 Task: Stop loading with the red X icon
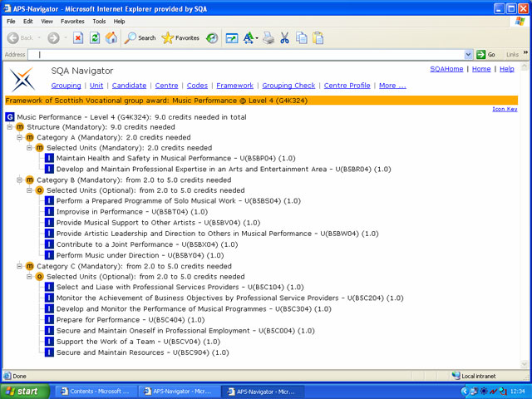click(78, 38)
